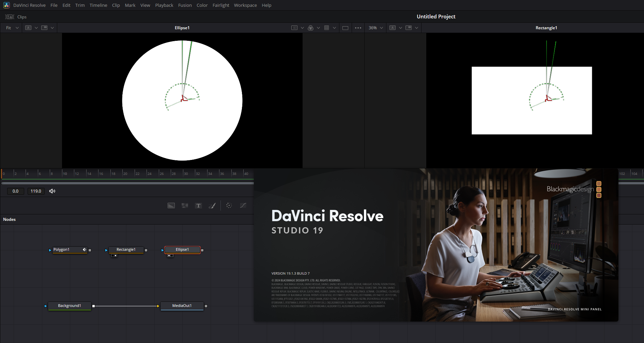Click the output square of Ellipse1 node
The width and height of the screenshot is (644, 343).
pos(202,250)
